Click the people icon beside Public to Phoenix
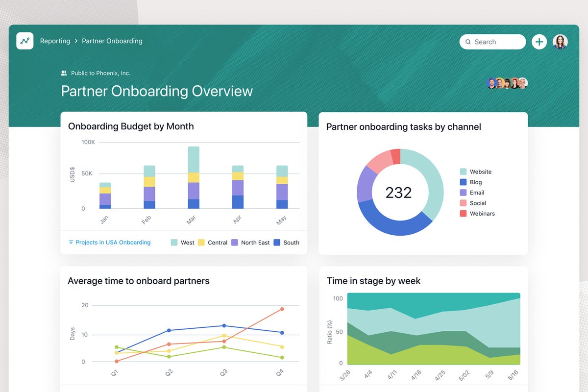The image size is (588, 392). click(x=64, y=73)
